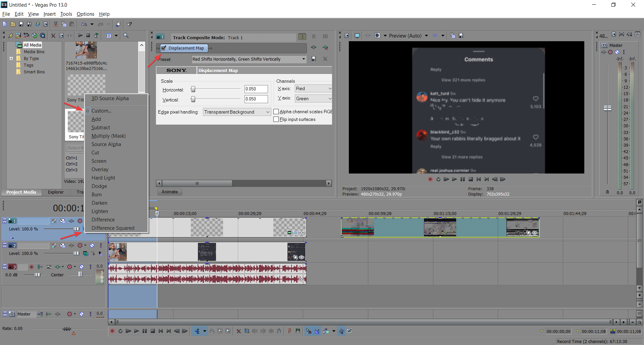644x345 pixels.
Task: Click the Compositing Mode button on track 2
Action: [85, 254]
